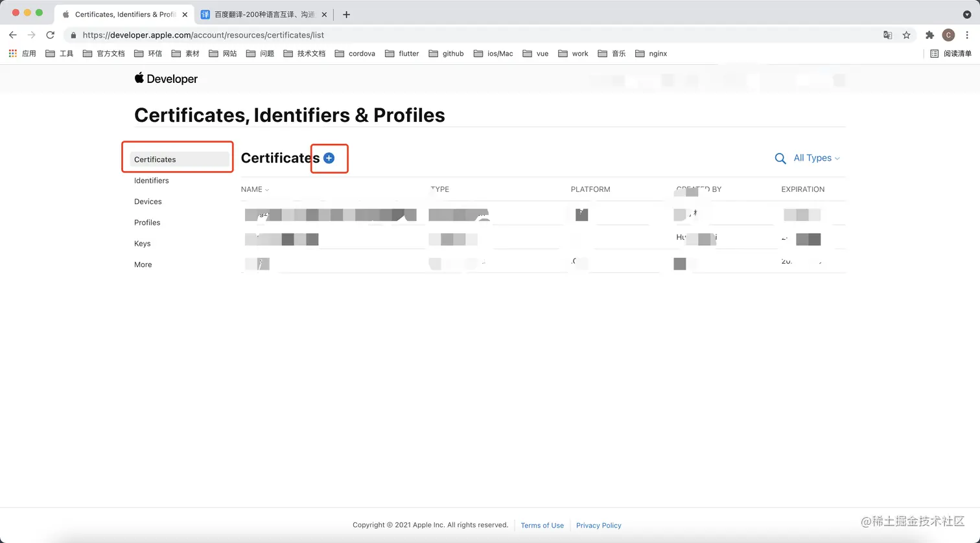Screen dimensions: 980x543
Task: Expand the tab search arrow
Action: coord(967,14)
